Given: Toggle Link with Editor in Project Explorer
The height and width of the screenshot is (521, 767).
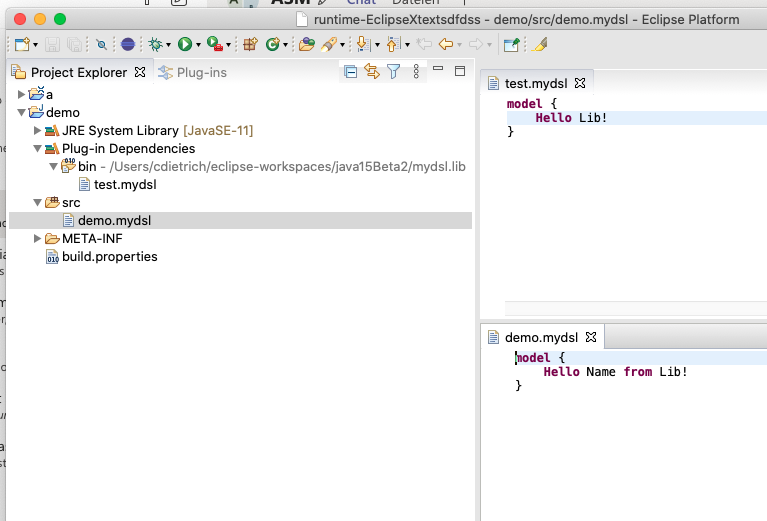Looking at the screenshot, I should [x=372, y=72].
